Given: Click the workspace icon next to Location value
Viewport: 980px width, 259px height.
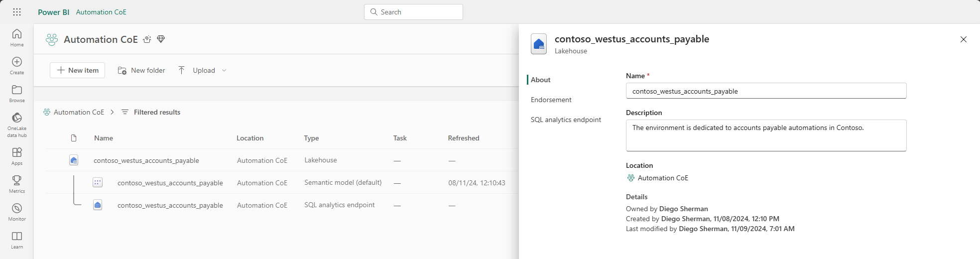Looking at the screenshot, I should 631,178.
